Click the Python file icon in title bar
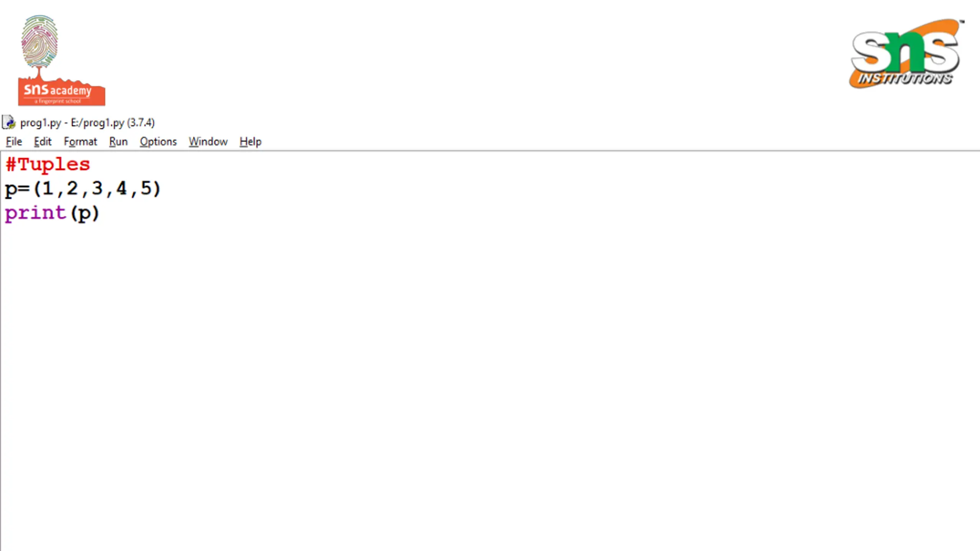This screenshot has height=551, width=980. [8, 122]
